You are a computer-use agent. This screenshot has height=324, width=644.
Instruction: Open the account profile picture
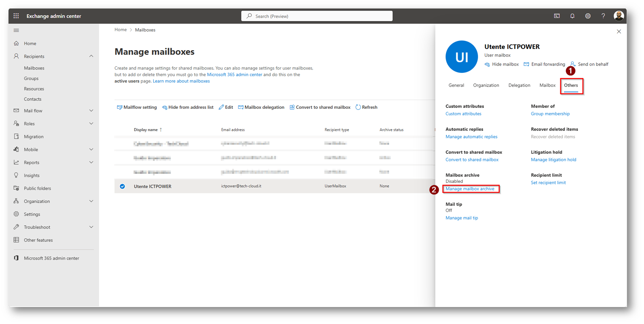click(619, 16)
